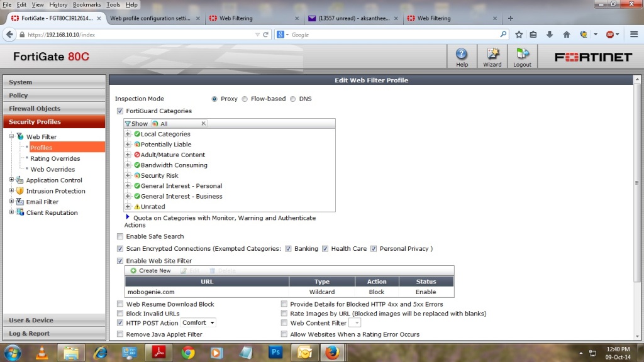Open Firewall Objects sidebar section
Image resolution: width=644 pixels, height=362 pixels.
pos(54,108)
